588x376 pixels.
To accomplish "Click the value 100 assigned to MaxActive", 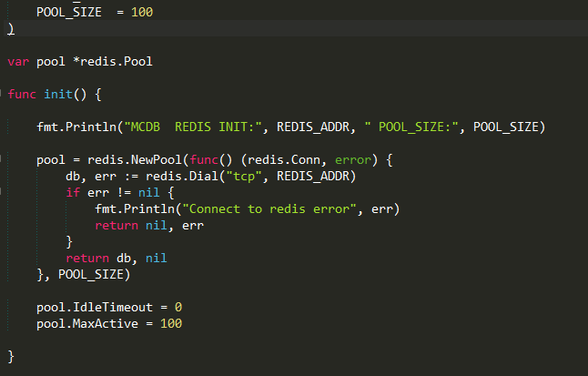I will click(171, 323).
